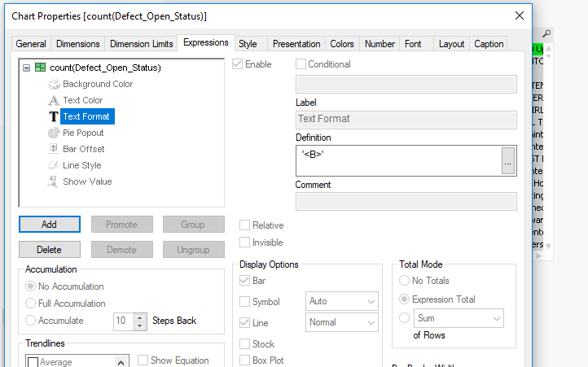Check the Show Equation checkbox

point(143,360)
